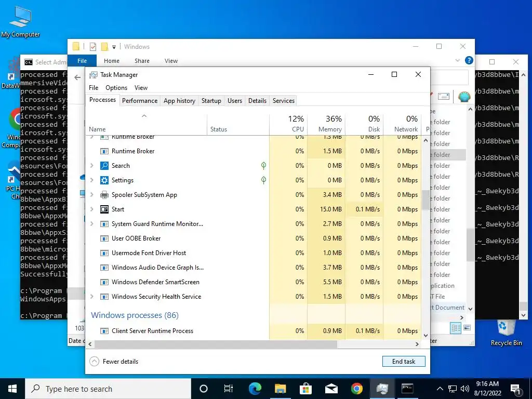The image size is (532, 399).
Task: Open Task Manager View menu
Action: coord(141,87)
